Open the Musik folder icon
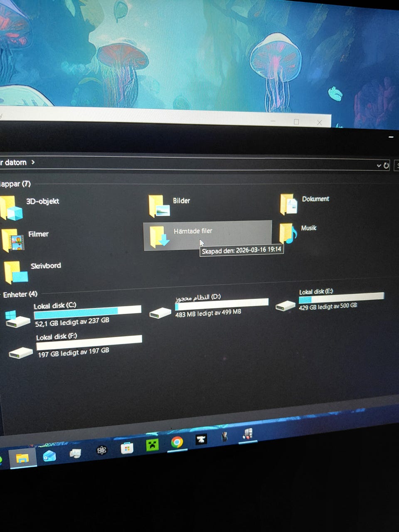This screenshot has height=532, width=399. coord(288,233)
